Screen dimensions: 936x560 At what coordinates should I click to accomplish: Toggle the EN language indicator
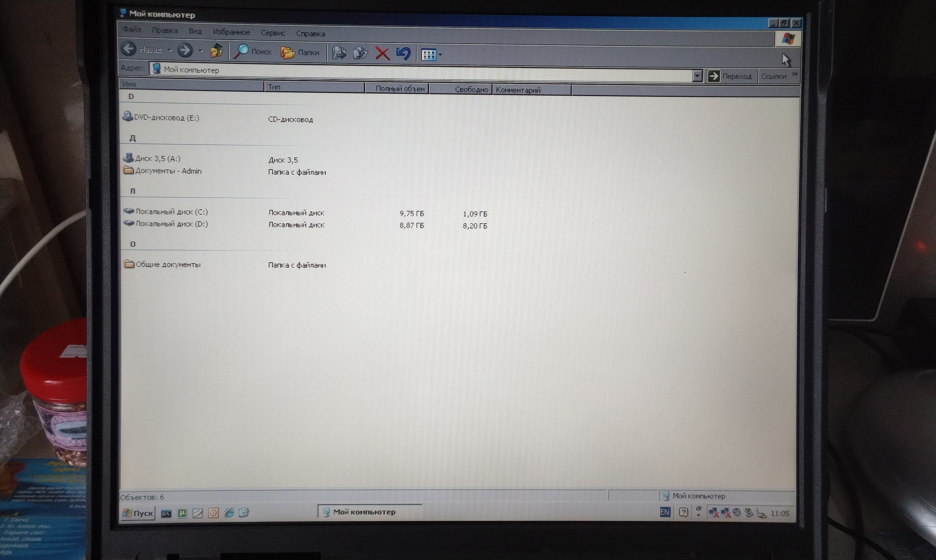click(x=664, y=512)
